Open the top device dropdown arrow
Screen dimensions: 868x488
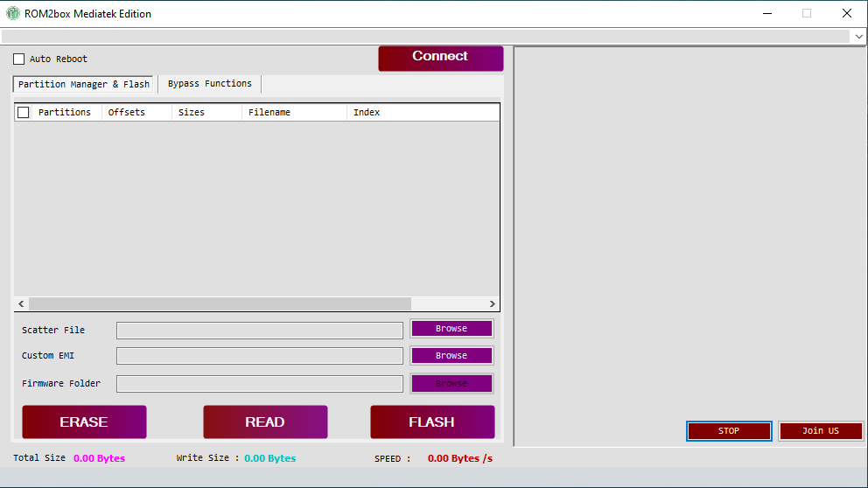858,37
